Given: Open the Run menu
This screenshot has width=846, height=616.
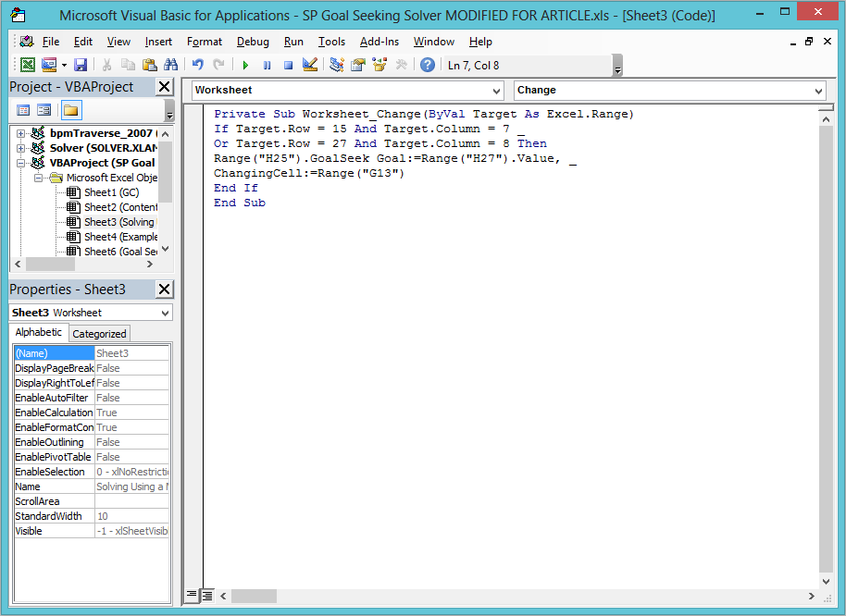Looking at the screenshot, I should [293, 42].
